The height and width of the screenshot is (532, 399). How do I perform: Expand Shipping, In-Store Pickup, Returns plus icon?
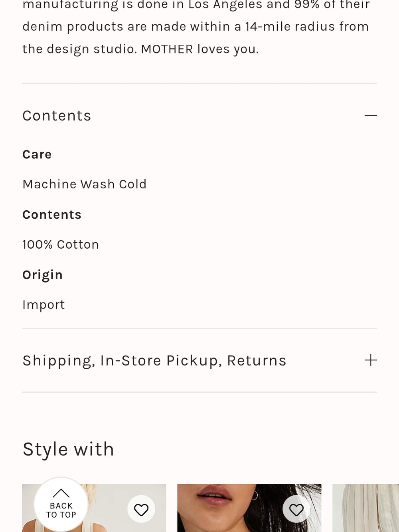(x=370, y=360)
